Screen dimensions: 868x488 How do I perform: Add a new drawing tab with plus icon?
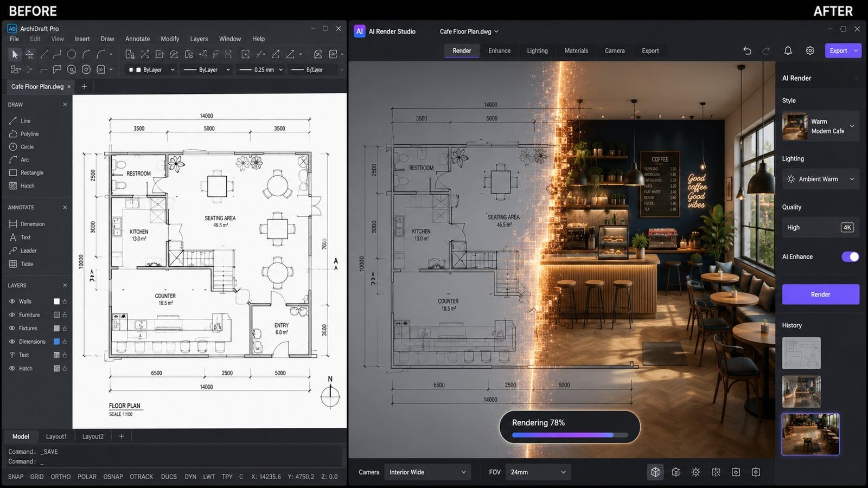tap(84, 87)
